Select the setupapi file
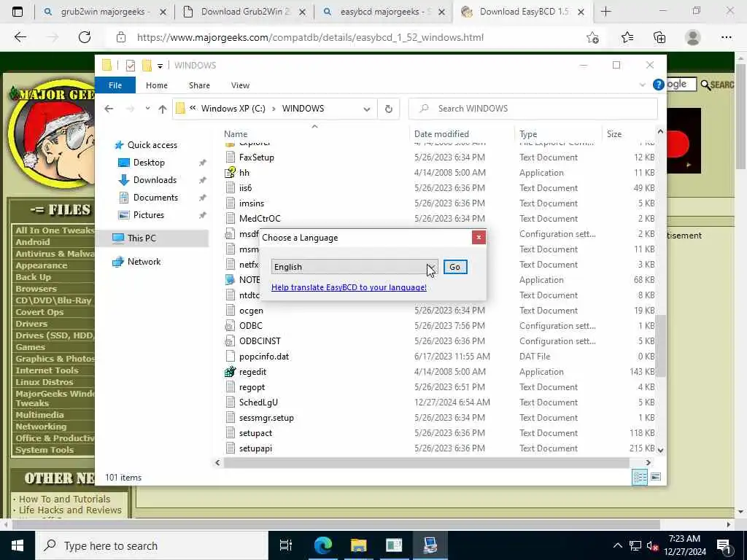747x560 pixels. point(255,448)
